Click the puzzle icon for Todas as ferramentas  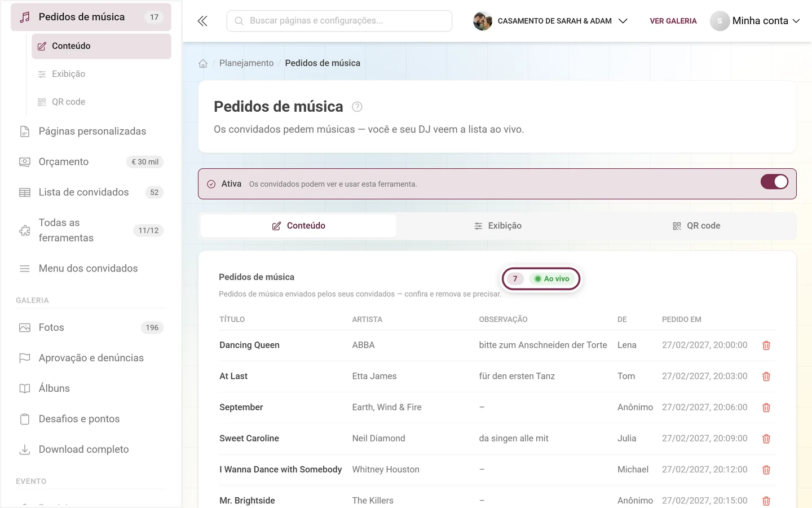(25, 230)
